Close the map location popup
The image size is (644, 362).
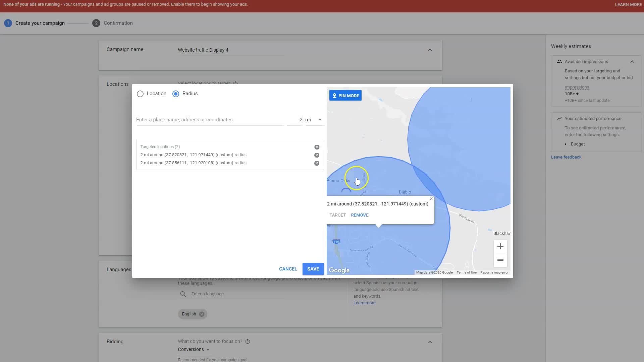pos(431,199)
